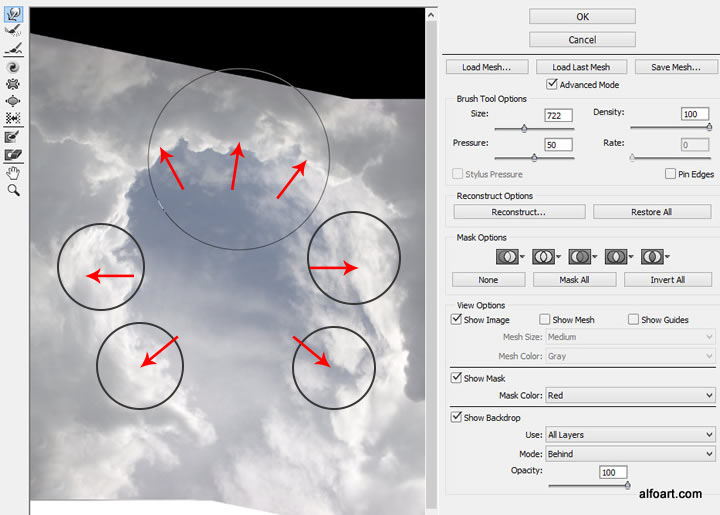Expand the Use All Layers dropdown

point(629,434)
